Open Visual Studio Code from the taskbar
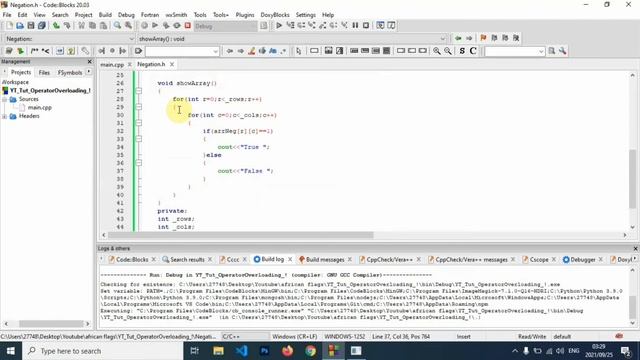640x360 pixels. [x=241, y=351]
